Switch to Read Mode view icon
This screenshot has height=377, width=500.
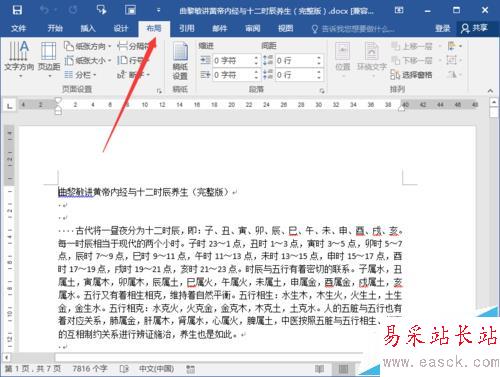(319, 369)
